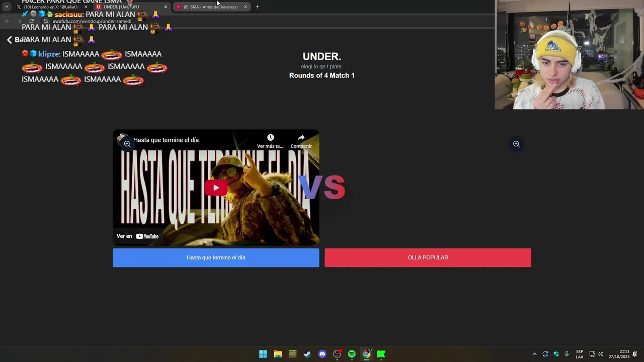Open the notifications bell icon

635,354
